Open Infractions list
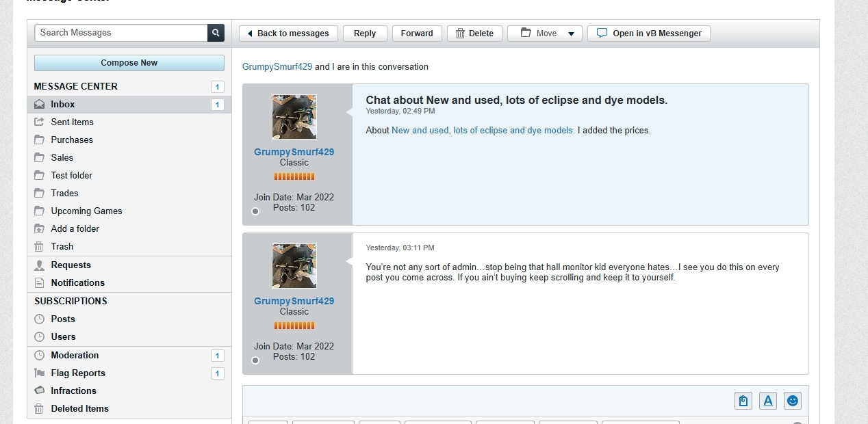868x424 pixels. pos(73,390)
